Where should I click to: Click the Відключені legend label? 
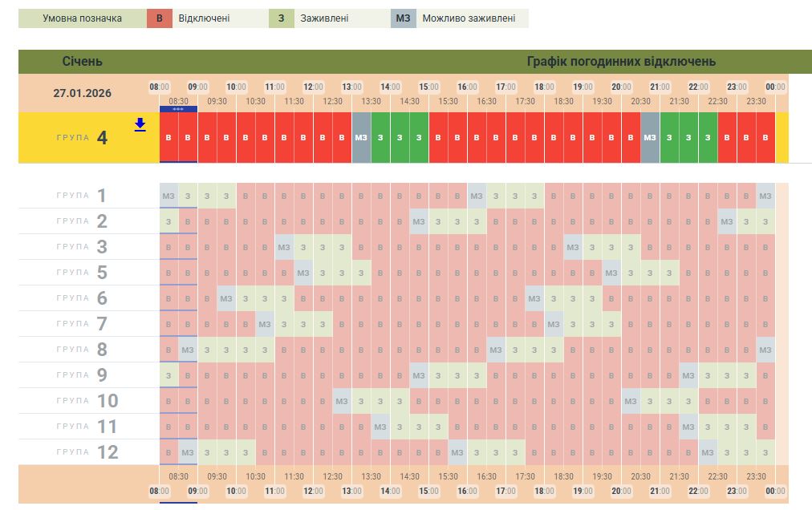[205, 18]
